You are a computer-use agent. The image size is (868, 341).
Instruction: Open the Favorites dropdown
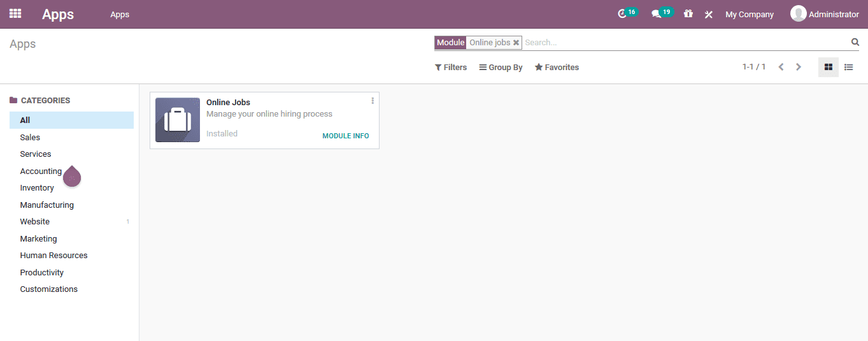coord(557,67)
